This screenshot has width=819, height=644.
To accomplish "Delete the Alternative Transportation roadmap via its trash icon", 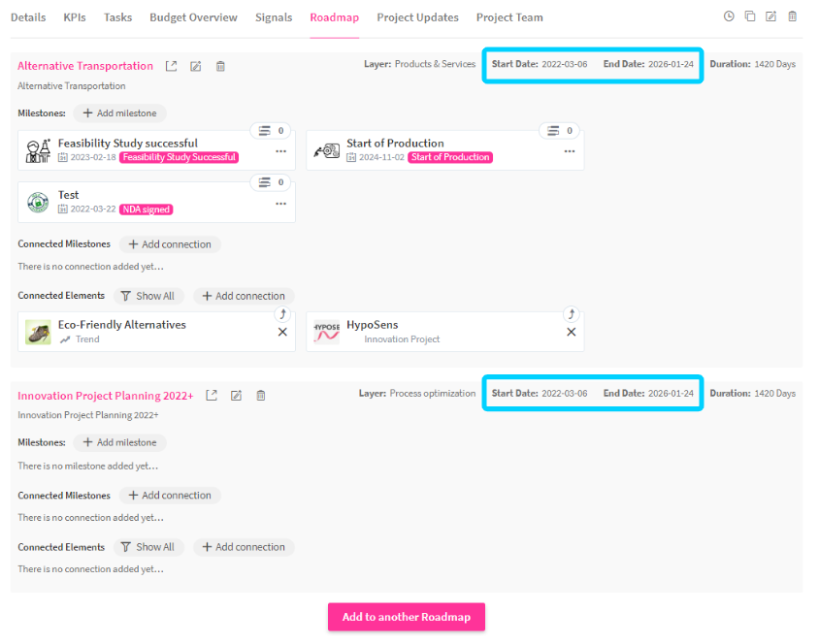I will pos(220,66).
